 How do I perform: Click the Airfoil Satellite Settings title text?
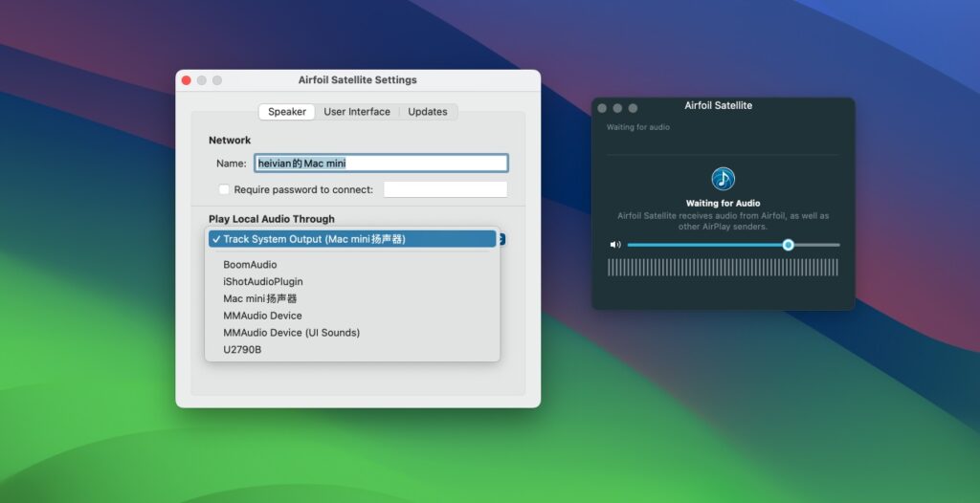coord(358,80)
